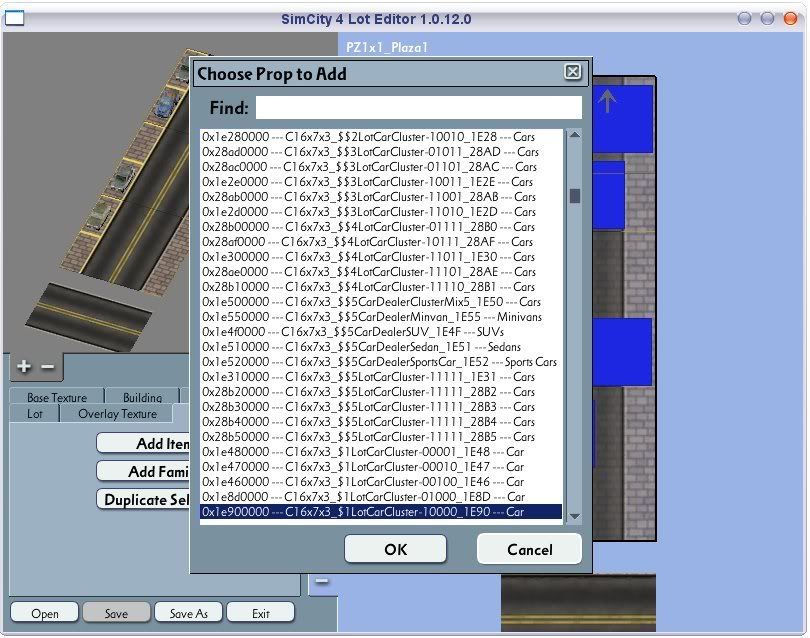This screenshot has width=810, height=638.
Task: Zoom out with the minus icon beside plus
Action: tap(48, 366)
